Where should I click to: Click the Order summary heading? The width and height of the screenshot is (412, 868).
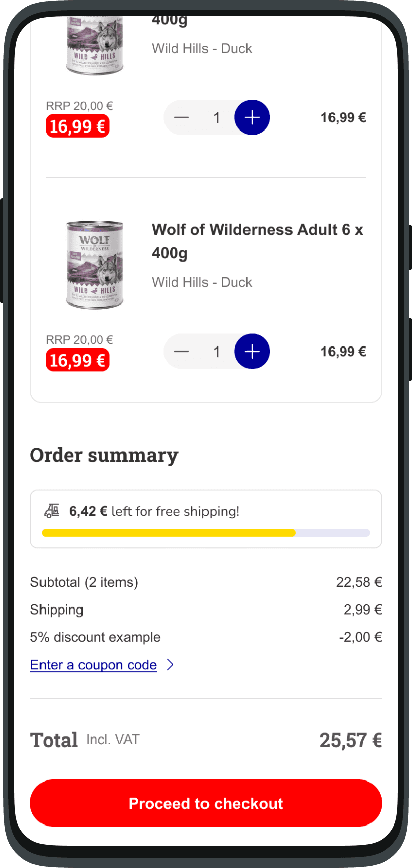104,455
